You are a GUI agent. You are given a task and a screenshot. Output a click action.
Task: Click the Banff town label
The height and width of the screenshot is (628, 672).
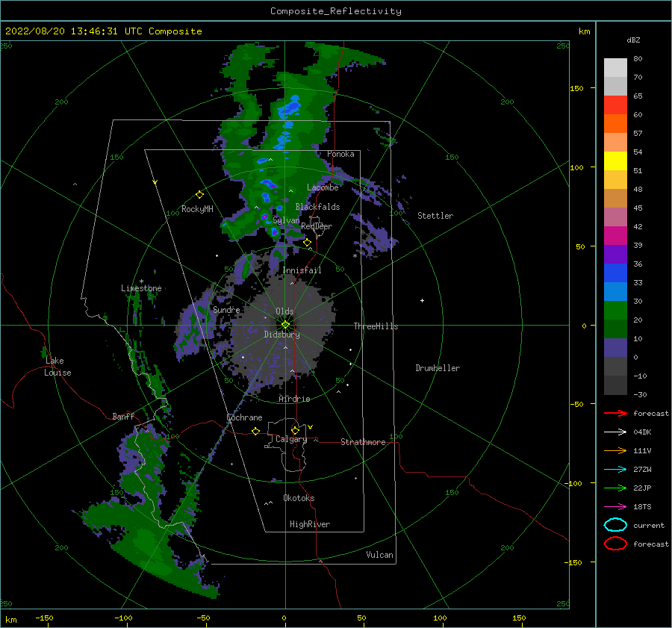pyautogui.click(x=123, y=416)
